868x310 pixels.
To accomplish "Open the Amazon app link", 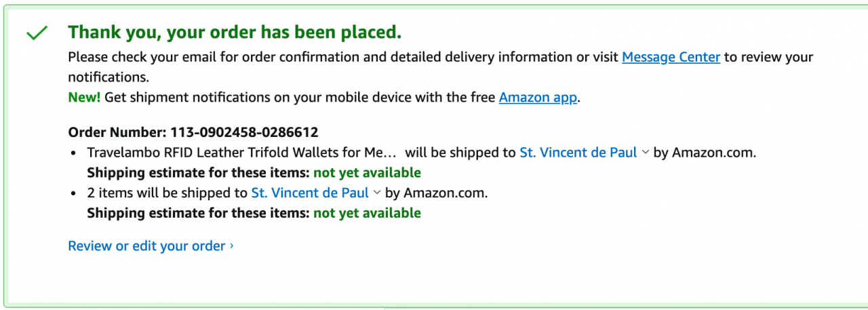I will coord(538,97).
